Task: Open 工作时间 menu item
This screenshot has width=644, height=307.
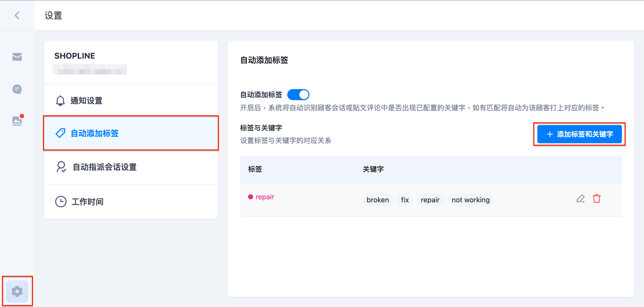Action: 131,202
